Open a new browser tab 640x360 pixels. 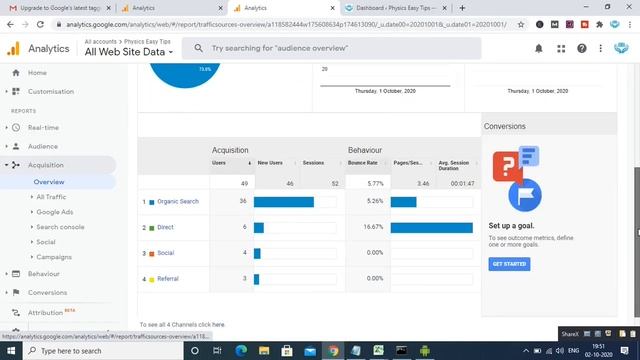point(462,8)
